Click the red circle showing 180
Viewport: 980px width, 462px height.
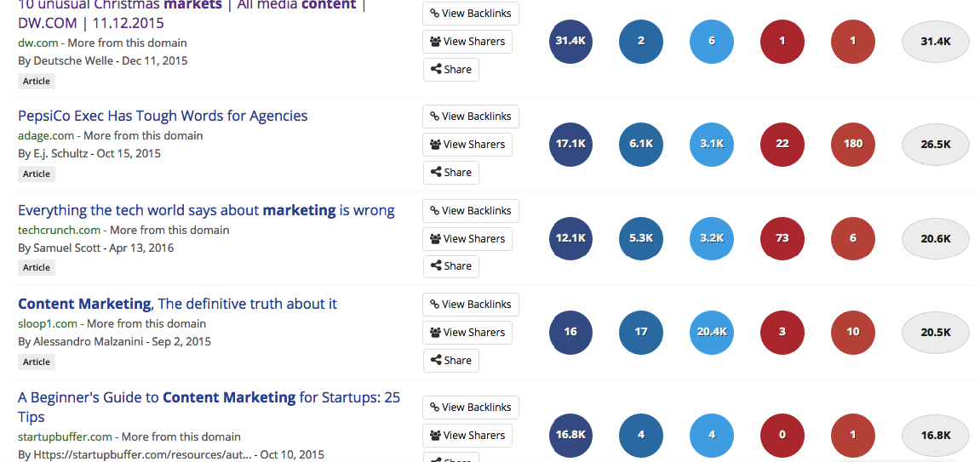coord(853,144)
